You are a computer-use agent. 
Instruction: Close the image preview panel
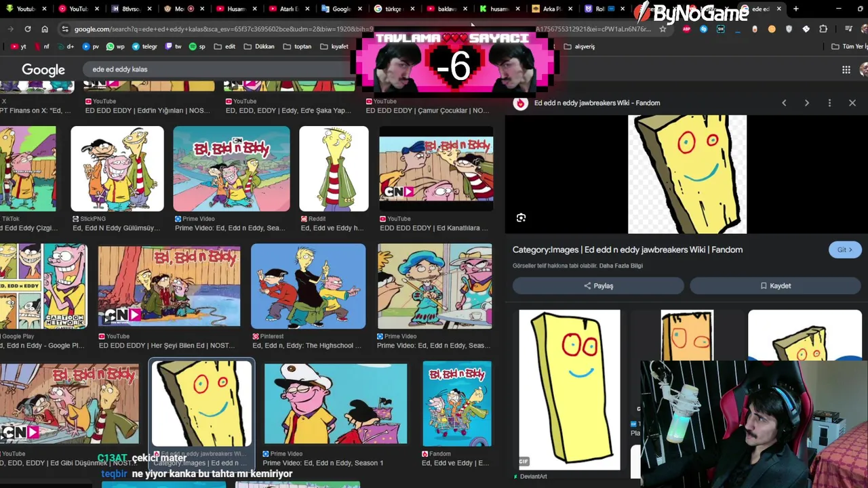point(852,103)
